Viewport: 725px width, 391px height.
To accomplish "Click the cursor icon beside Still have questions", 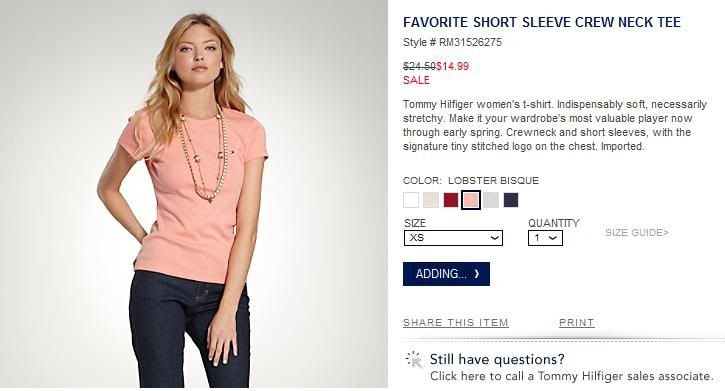I will point(414,360).
